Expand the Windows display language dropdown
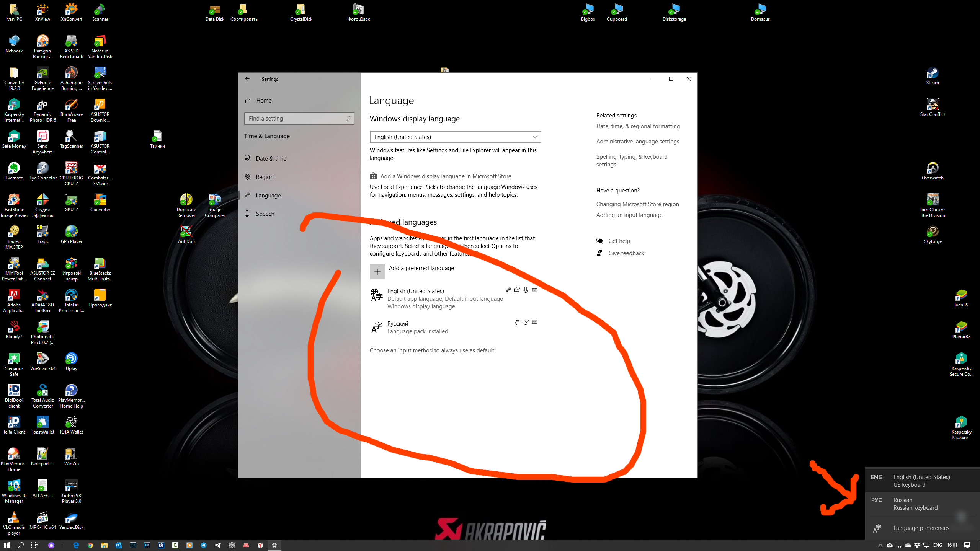The width and height of the screenshot is (980, 551). point(455,137)
